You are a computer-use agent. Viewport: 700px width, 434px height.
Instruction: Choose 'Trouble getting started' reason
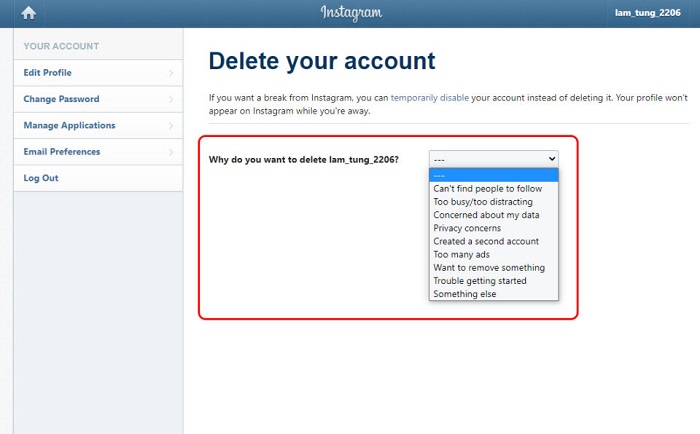click(x=480, y=281)
